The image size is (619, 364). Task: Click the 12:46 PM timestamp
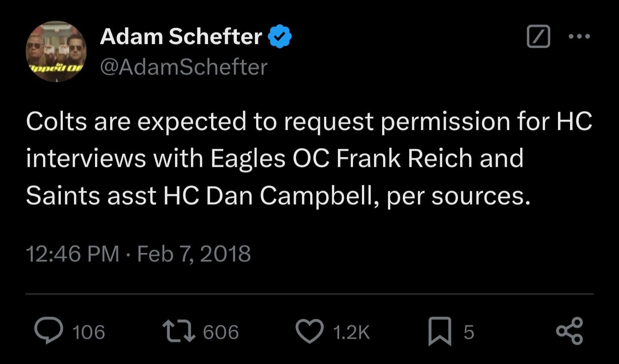pyautogui.click(x=72, y=254)
